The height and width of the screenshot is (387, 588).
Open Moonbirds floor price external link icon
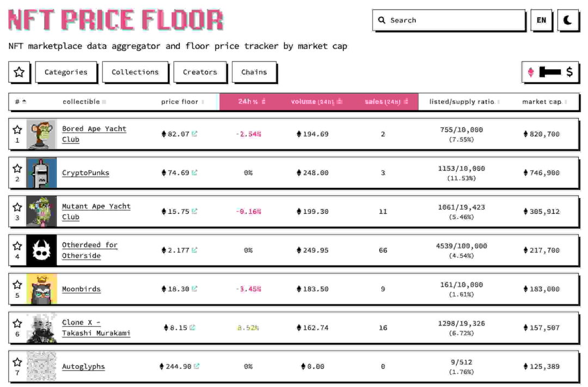(x=194, y=288)
